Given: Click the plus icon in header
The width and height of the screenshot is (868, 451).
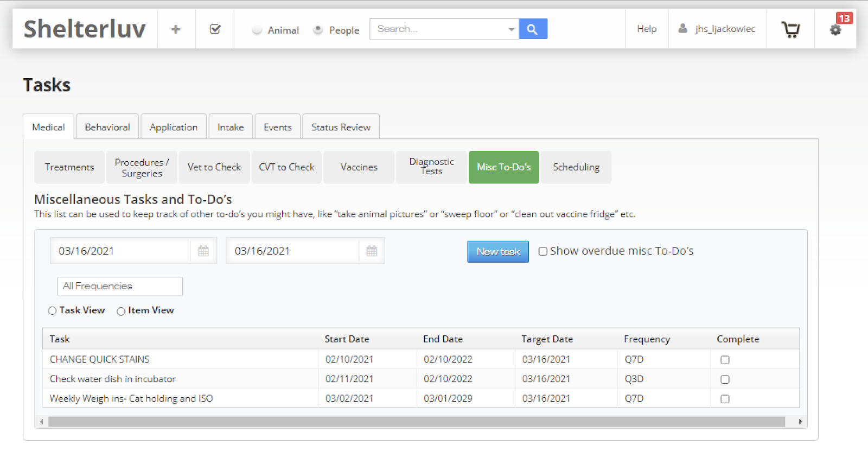Looking at the screenshot, I should pyautogui.click(x=176, y=29).
